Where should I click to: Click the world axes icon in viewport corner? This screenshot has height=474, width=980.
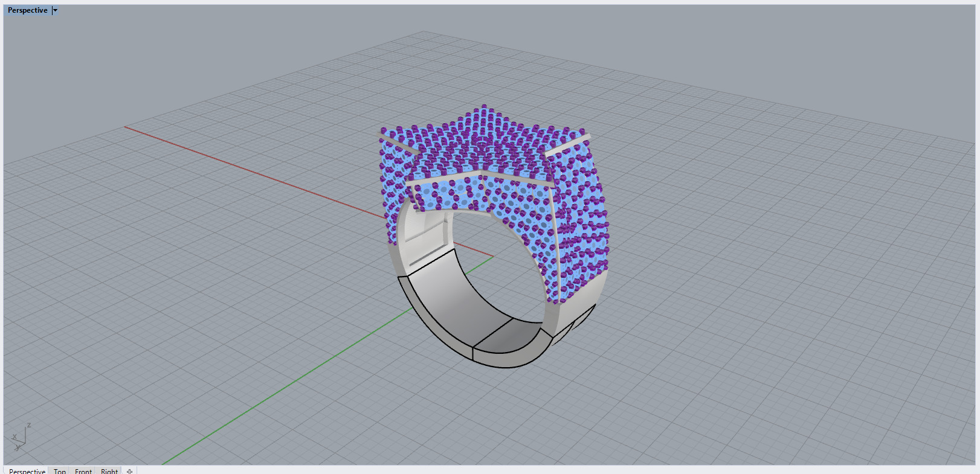(x=21, y=437)
